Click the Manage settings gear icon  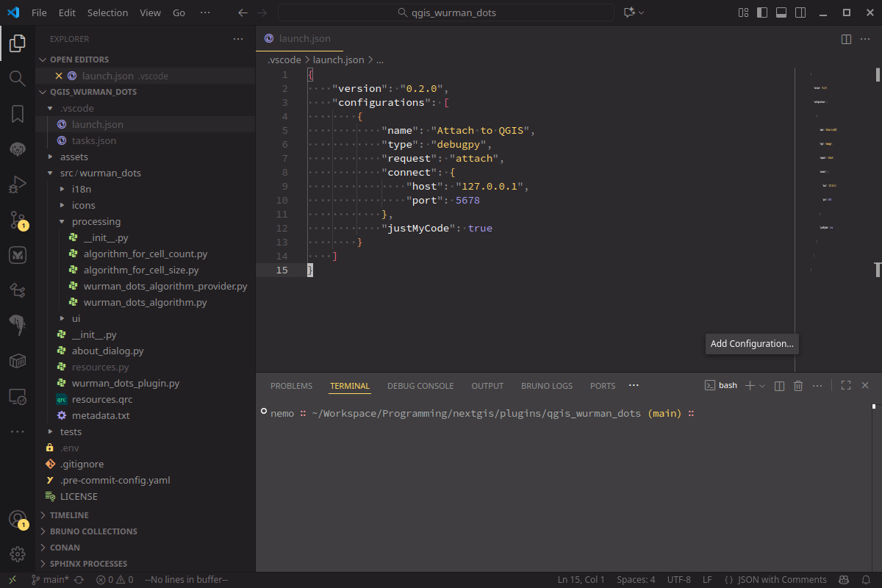click(18, 554)
